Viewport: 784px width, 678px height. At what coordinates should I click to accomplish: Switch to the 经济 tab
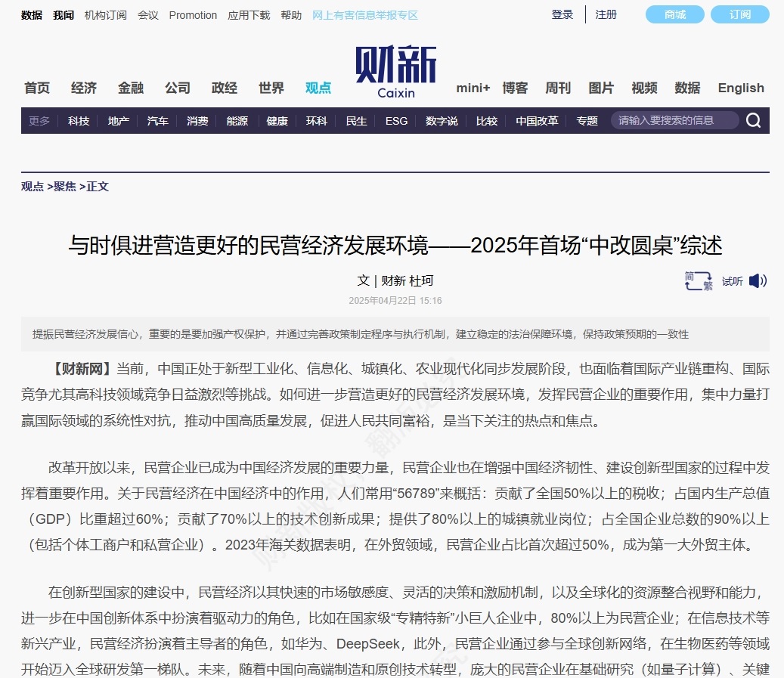[83, 88]
